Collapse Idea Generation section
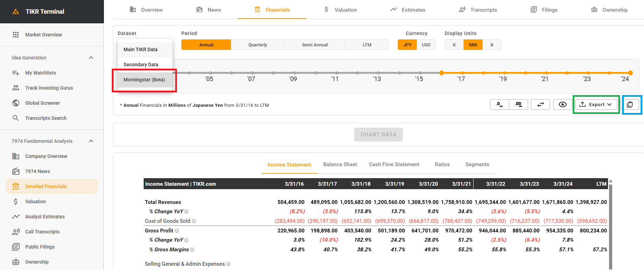The image size is (644, 276). [91, 58]
